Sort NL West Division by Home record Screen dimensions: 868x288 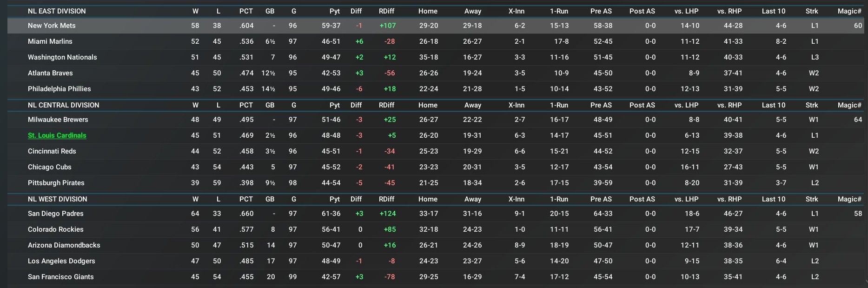[428, 199]
